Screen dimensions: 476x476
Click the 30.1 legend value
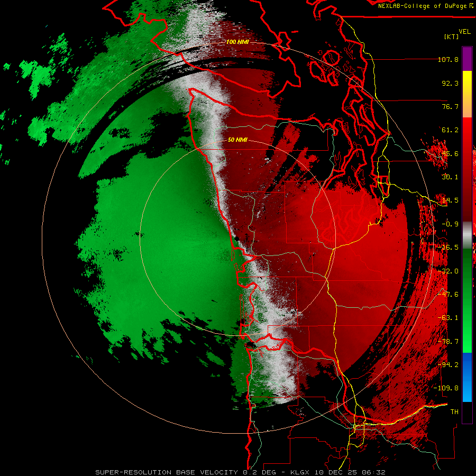pos(450,177)
